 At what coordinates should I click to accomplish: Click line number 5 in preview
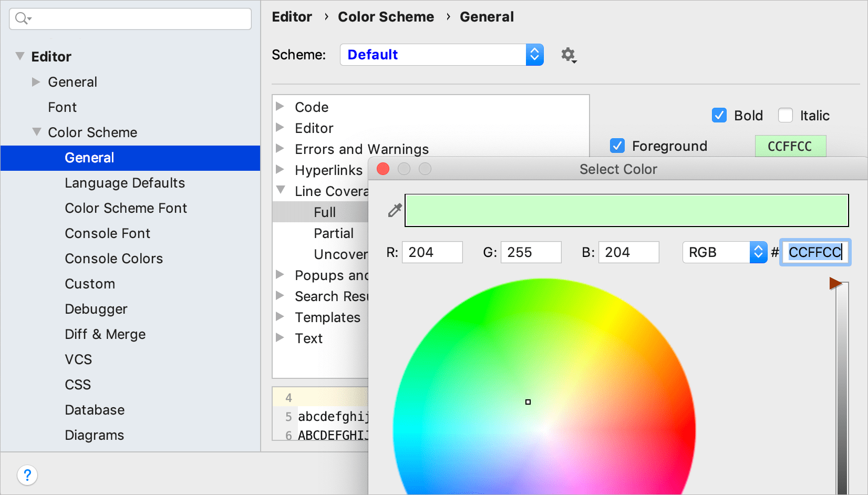(x=288, y=417)
